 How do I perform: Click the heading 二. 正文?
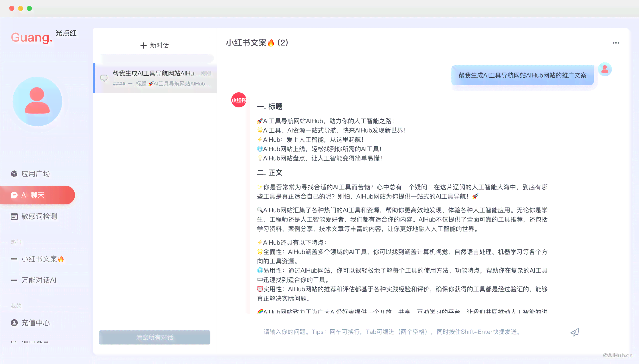pos(270,172)
